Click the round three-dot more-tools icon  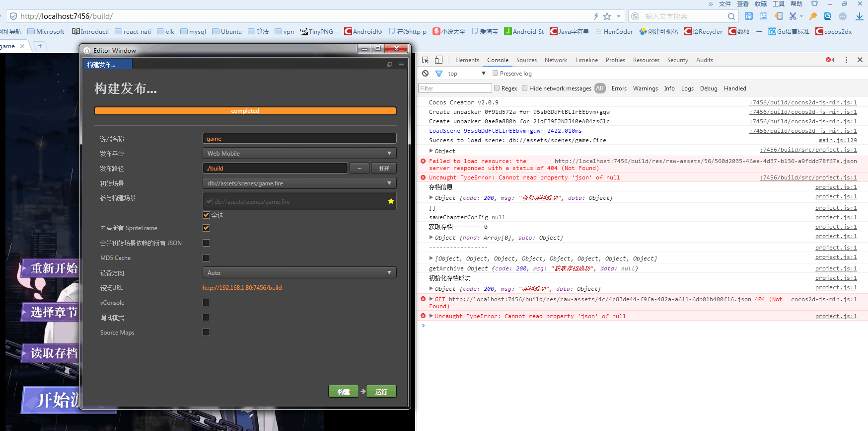[x=843, y=16]
